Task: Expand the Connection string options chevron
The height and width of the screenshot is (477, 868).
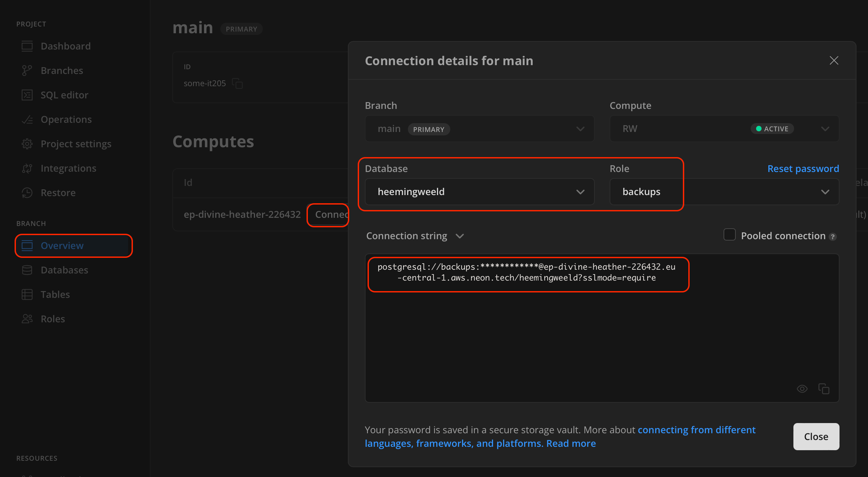Action: point(460,236)
